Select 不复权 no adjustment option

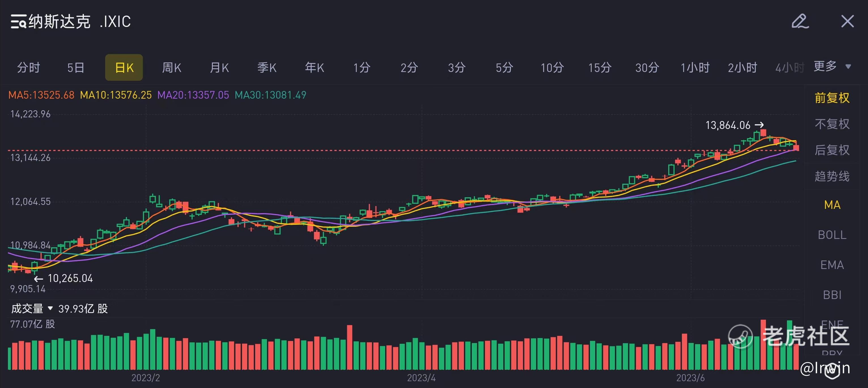832,124
